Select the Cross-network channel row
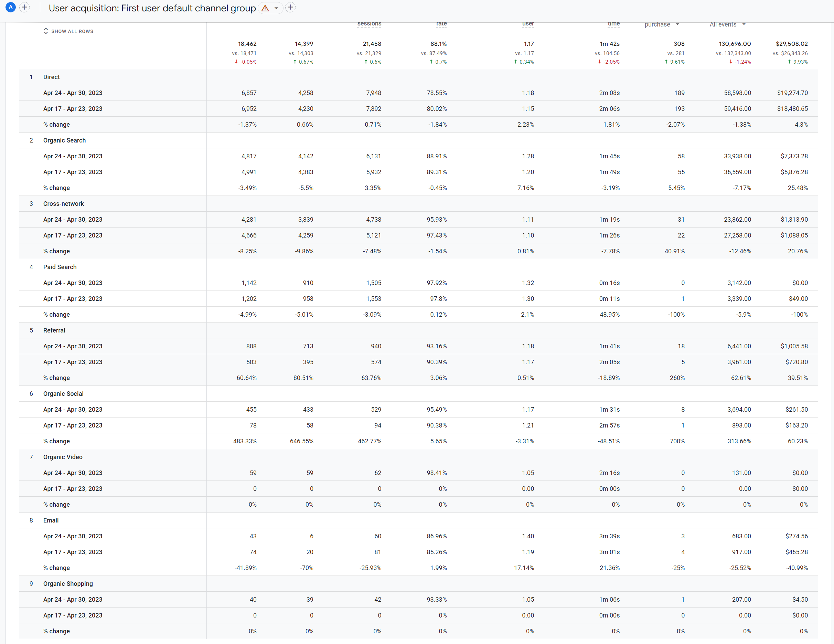Viewport: 834px width, 644px height. (x=63, y=204)
